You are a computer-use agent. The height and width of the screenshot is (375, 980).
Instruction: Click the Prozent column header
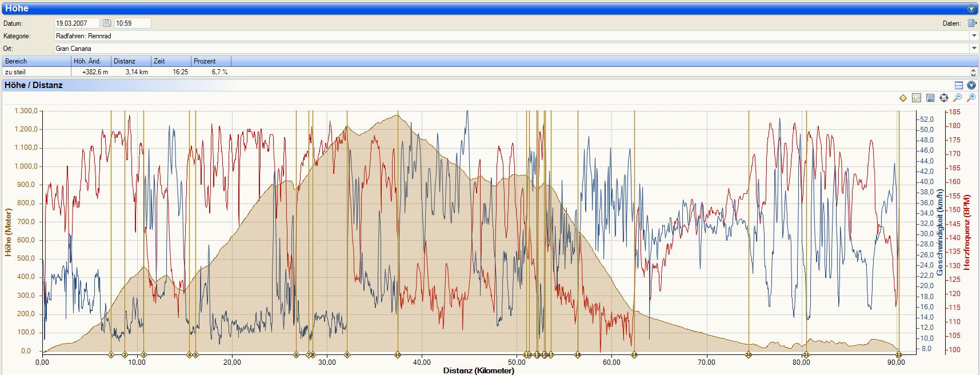click(211, 61)
